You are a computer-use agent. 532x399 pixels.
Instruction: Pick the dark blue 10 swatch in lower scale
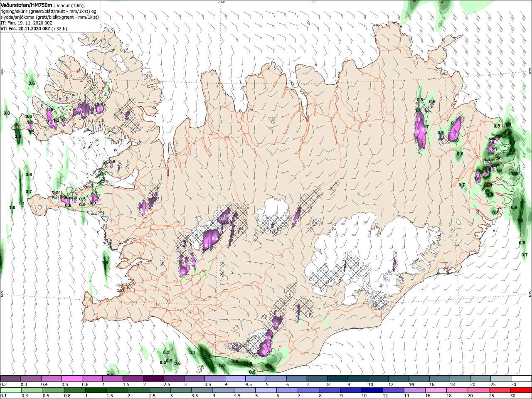(371, 391)
